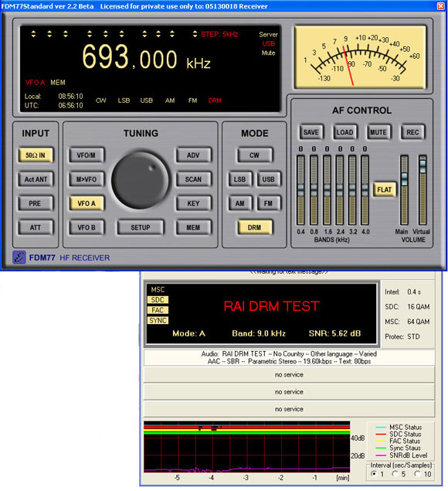The image size is (448, 491).
Task: Click first frequency digit stepper arrows
Action: 33,34
